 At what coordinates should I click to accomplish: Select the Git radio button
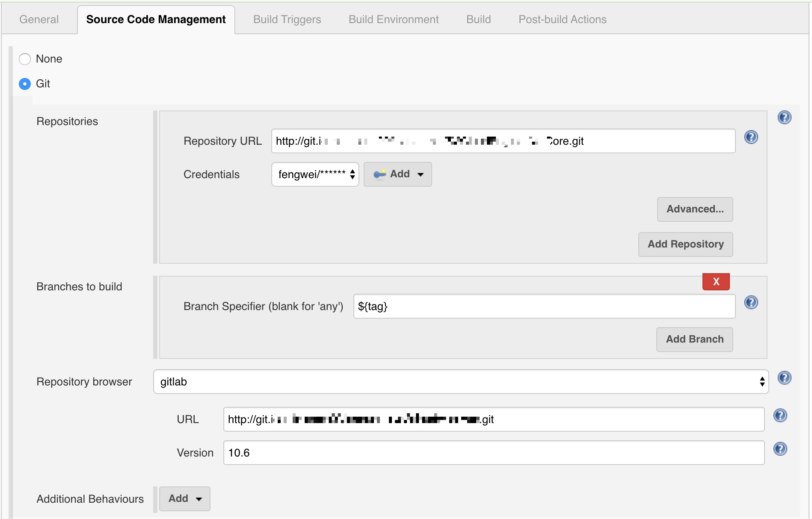(25, 84)
